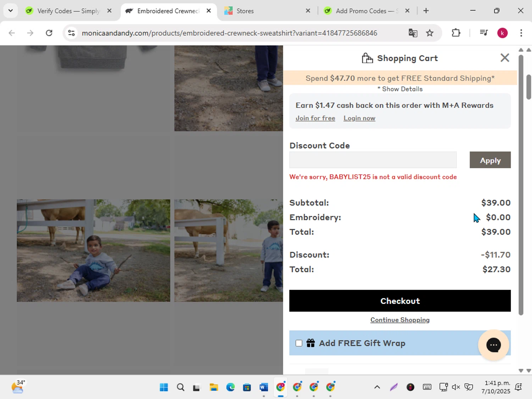The width and height of the screenshot is (532, 399).
Task: Click the shopping bag icon beside Shopping Cart
Action: click(367, 58)
